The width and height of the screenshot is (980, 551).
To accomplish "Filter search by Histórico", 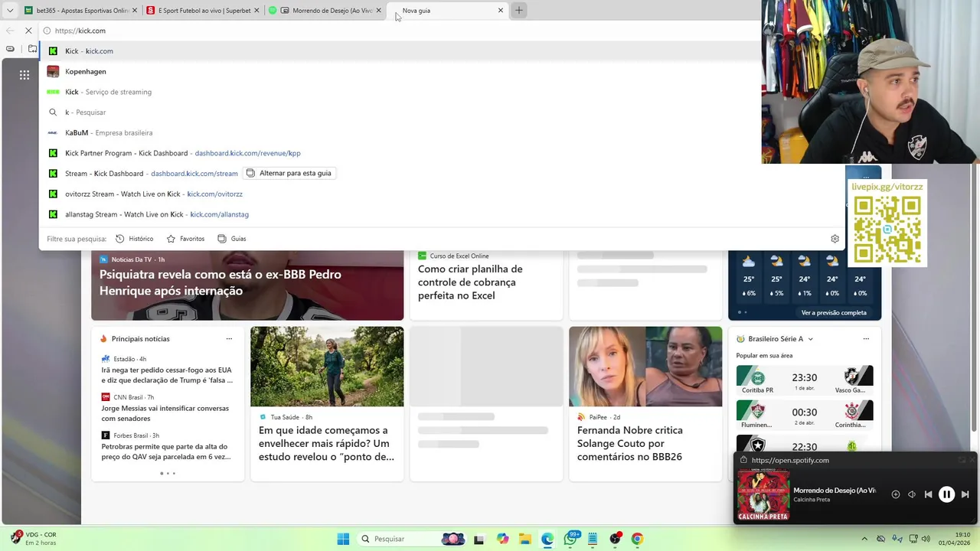I will (x=135, y=239).
